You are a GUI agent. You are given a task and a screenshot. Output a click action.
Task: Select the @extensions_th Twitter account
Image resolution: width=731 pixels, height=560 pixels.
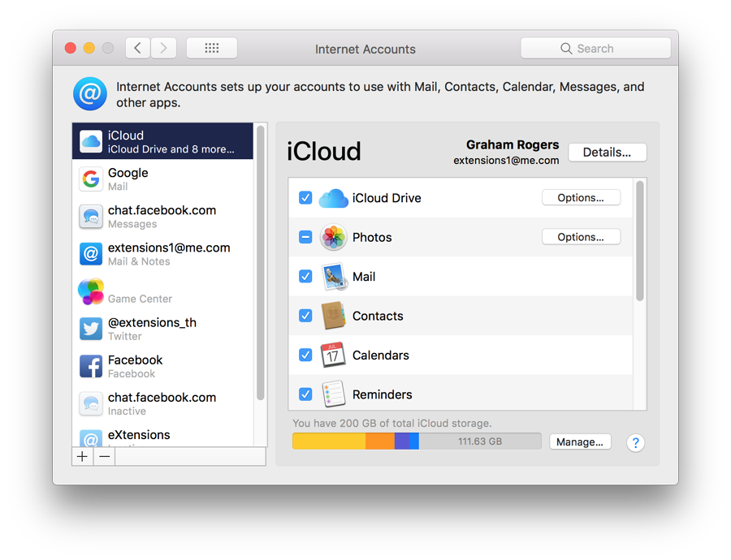click(x=162, y=329)
